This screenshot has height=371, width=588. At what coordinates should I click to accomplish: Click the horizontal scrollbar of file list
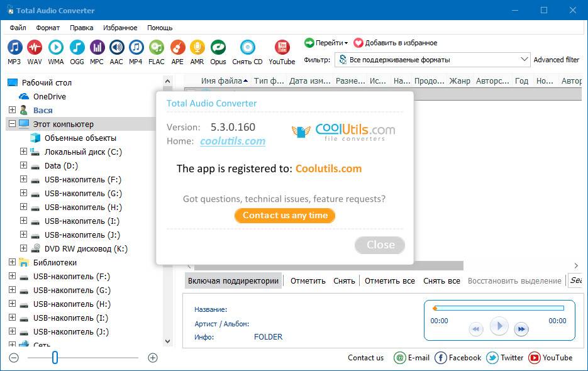[328, 266]
